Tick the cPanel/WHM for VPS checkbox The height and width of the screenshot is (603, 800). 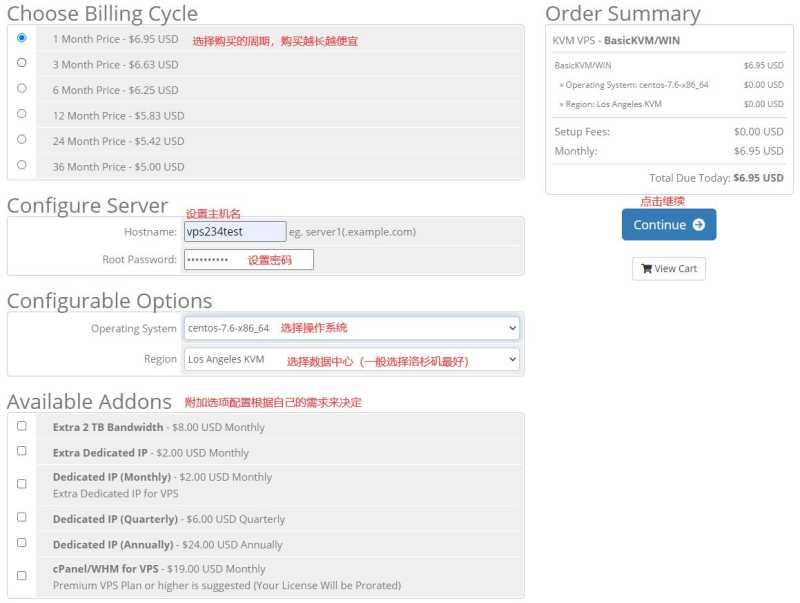tap(21, 576)
